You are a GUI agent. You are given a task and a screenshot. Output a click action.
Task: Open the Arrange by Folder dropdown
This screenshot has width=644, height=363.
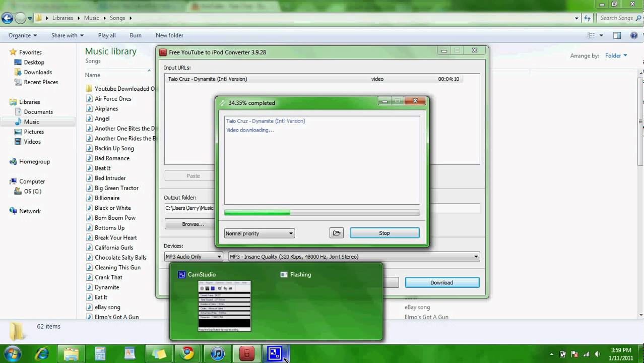tap(616, 56)
